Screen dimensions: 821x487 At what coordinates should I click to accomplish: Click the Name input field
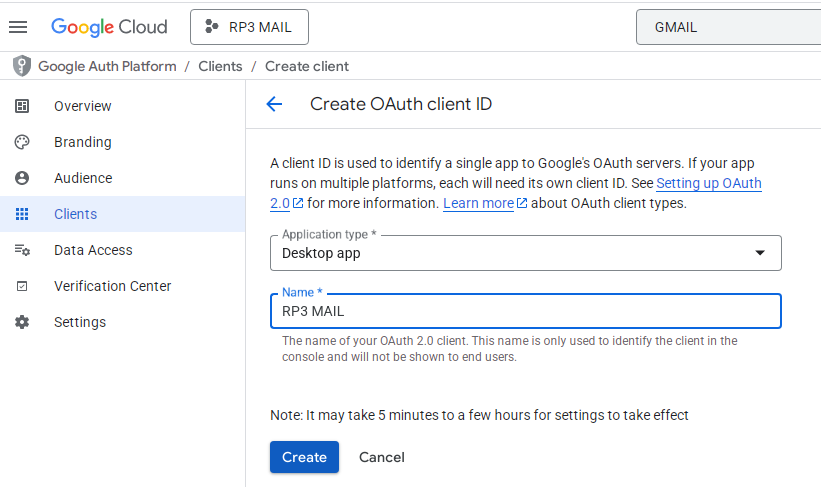point(525,311)
